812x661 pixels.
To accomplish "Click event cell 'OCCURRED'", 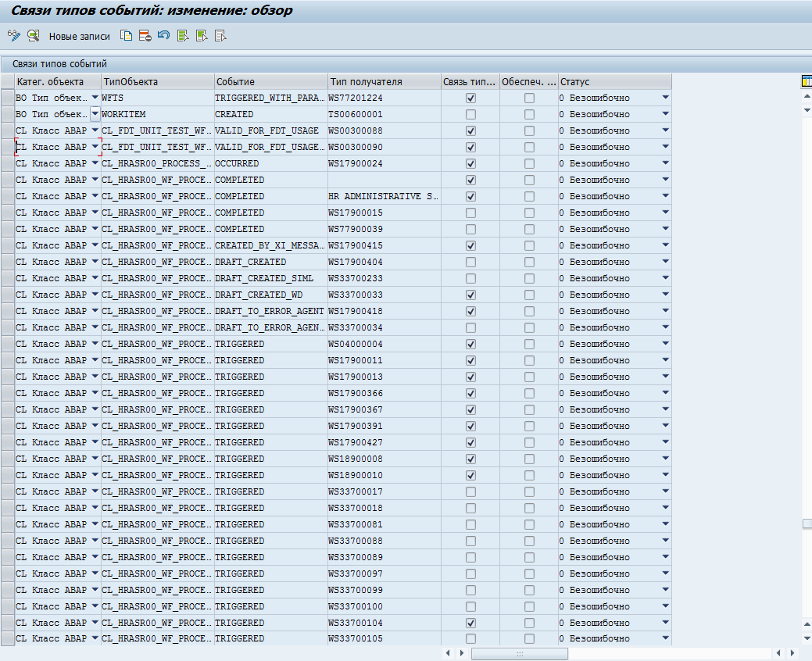I will 271,163.
